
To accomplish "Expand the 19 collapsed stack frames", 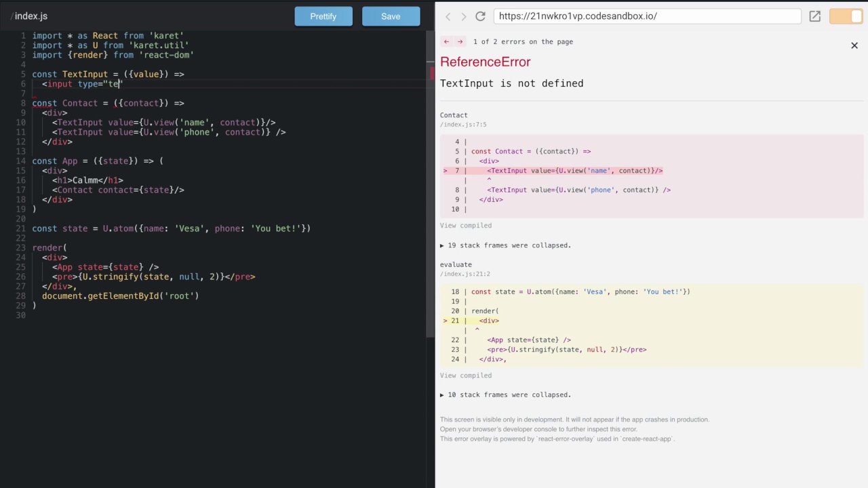I will pos(506,245).
